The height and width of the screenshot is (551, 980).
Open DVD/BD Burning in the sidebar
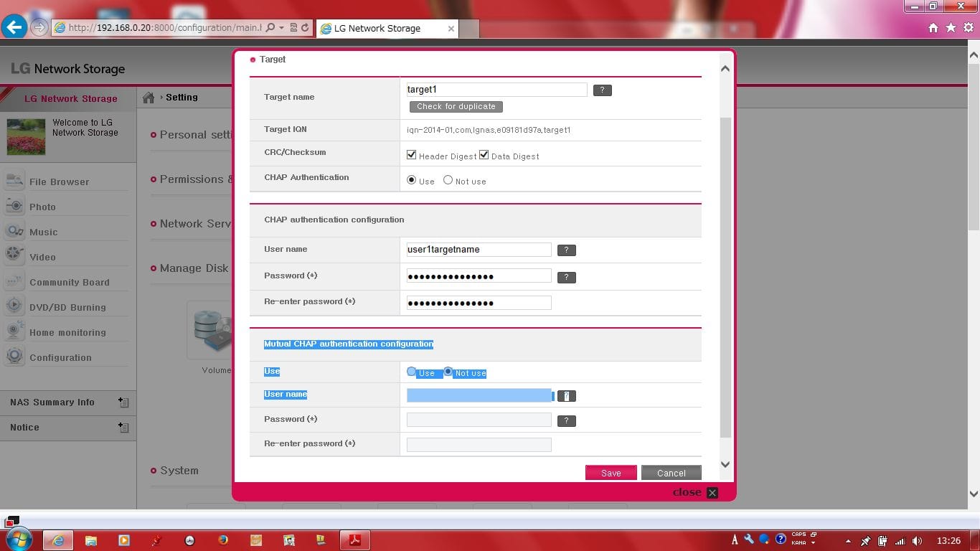coord(67,308)
